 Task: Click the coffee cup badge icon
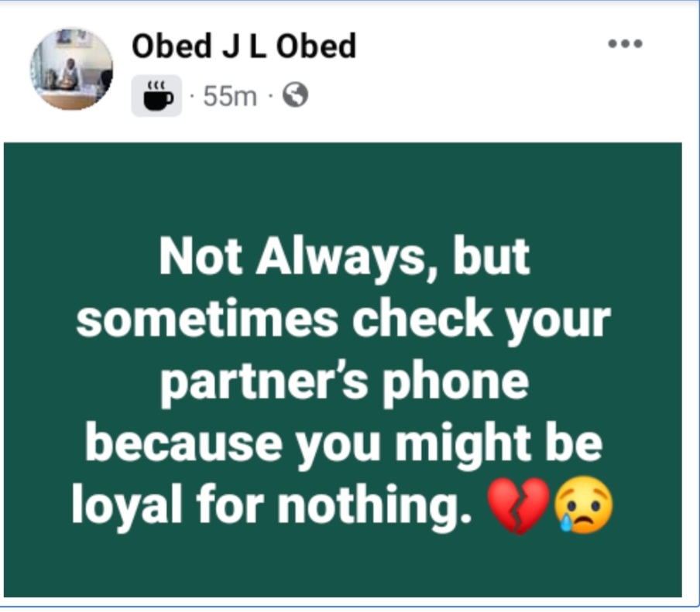(156, 95)
